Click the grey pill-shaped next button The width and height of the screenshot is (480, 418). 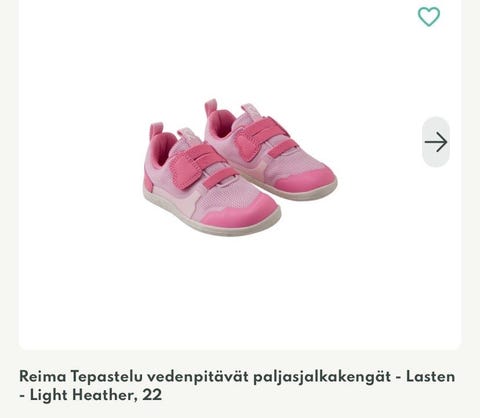[436, 142]
